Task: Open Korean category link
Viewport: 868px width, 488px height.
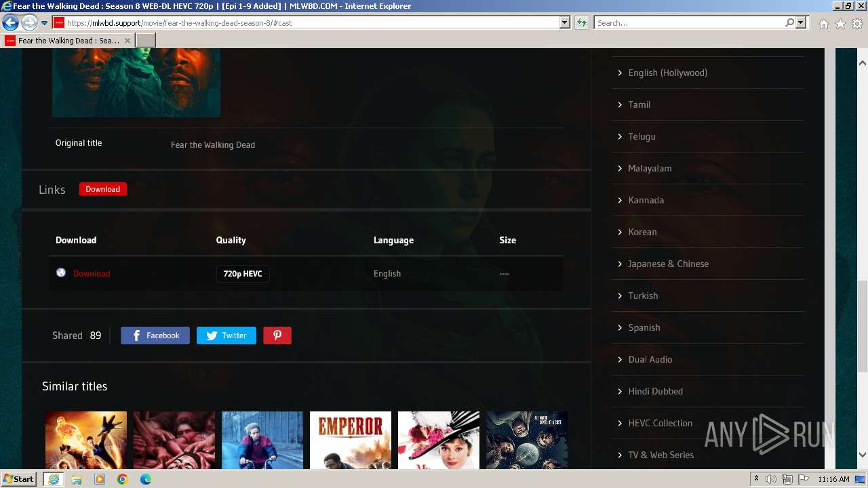Action: click(642, 232)
